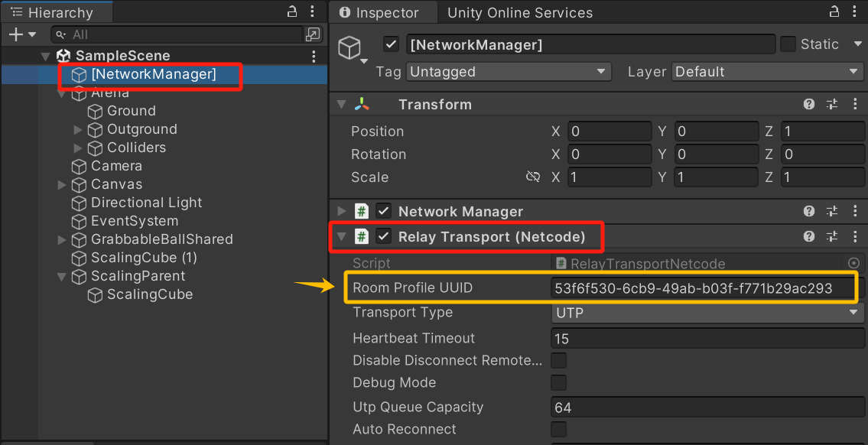This screenshot has width=868, height=445.
Task: Enable the Static checkbox
Action: coord(788,44)
